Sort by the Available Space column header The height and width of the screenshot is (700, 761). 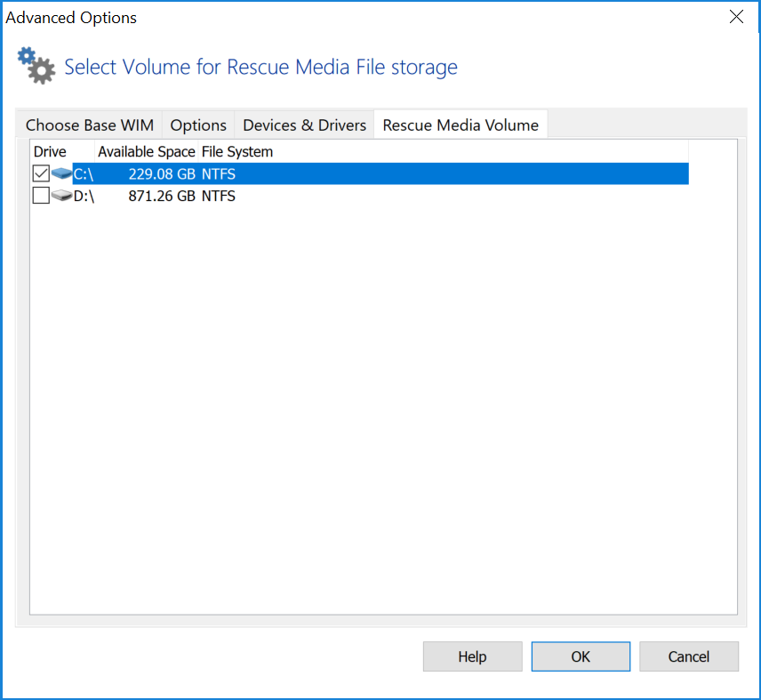click(x=147, y=152)
